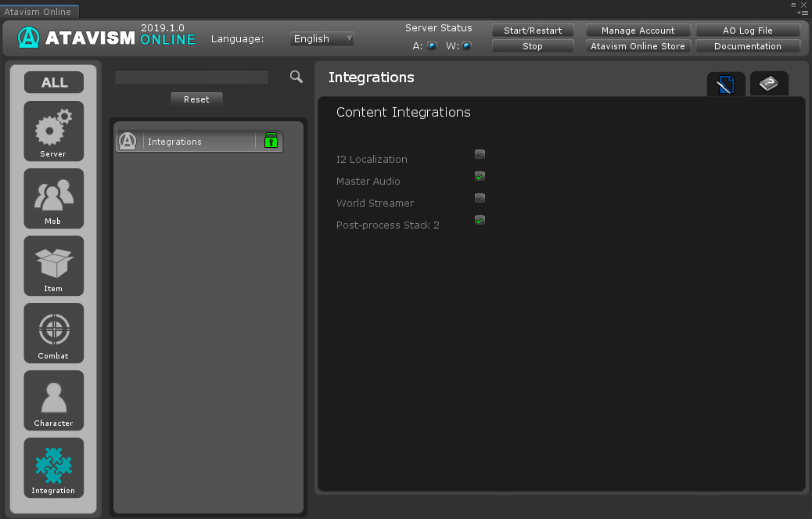Open the Server category
Screen dimensions: 812x519
pos(53,131)
